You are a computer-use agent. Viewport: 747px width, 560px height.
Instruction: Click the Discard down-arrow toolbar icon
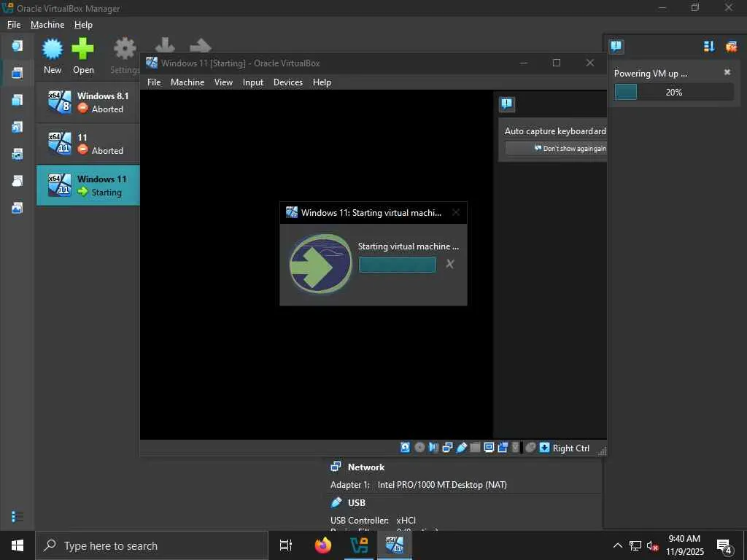tap(166, 45)
